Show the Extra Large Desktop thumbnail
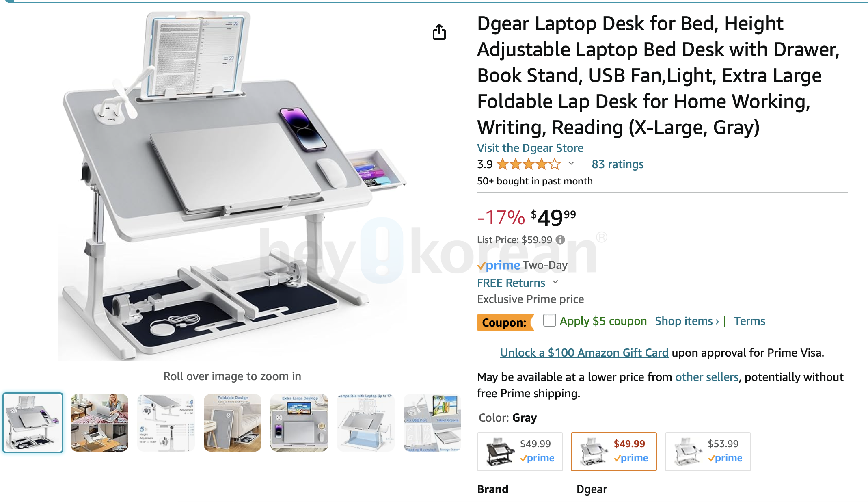This screenshot has height=502, width=868. point(299,423)
